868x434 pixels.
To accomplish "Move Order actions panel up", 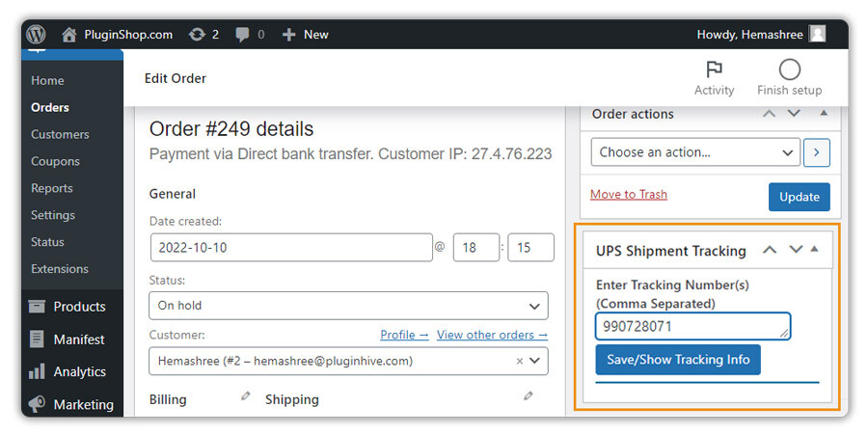I will (769, 114).
